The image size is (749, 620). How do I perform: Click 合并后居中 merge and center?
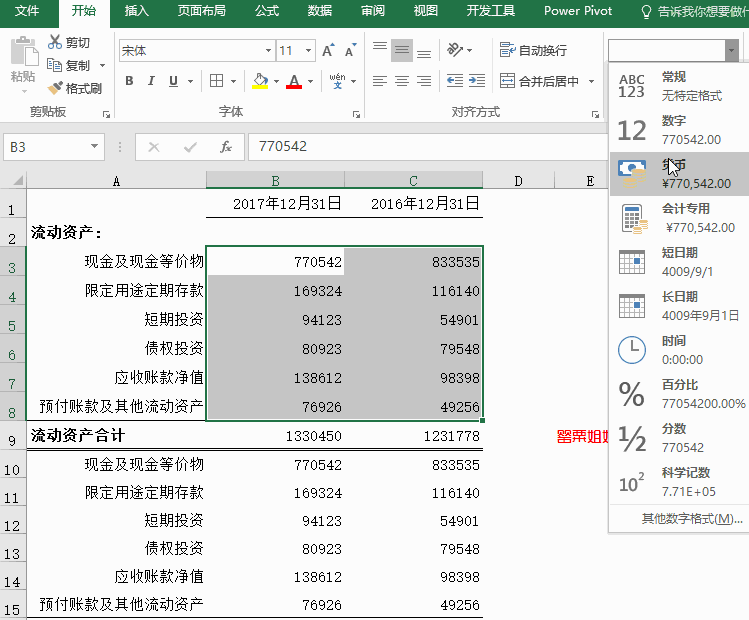[539, 81]
